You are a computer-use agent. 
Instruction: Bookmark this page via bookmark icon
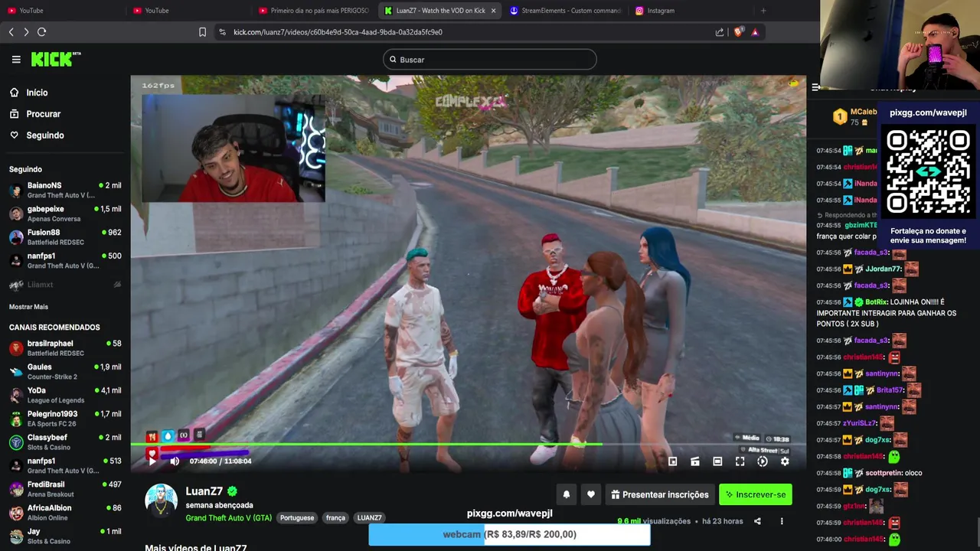(x=202, y=32)
